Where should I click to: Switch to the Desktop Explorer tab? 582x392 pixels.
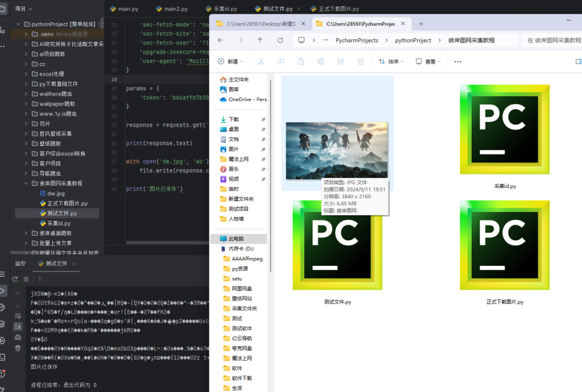coord(259,24)
